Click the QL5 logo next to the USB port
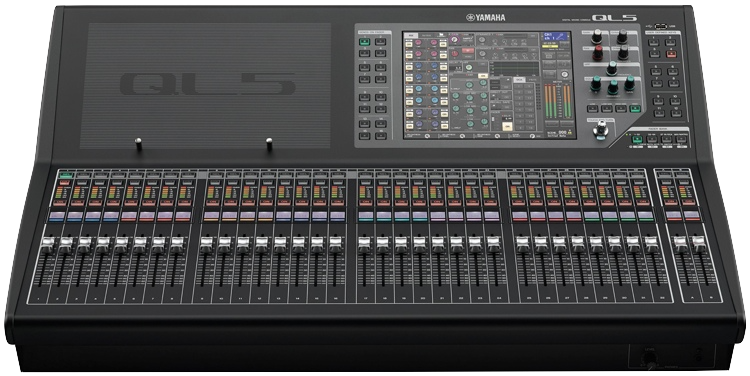This screenshot has width=750, height=376. [x=614, y=18]
